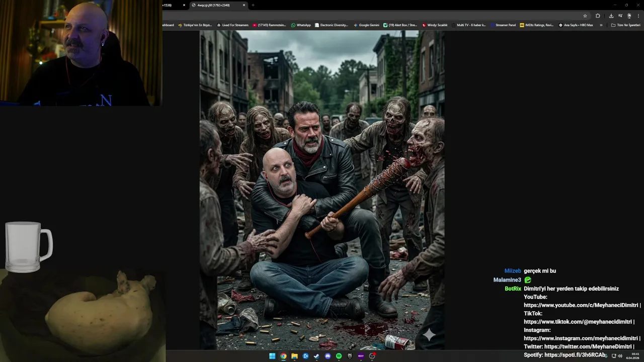Image resolution: width=644 pixels, height=362 pixels.
Task: Click chat username Miizeb
Action: [x=513, y=271]
